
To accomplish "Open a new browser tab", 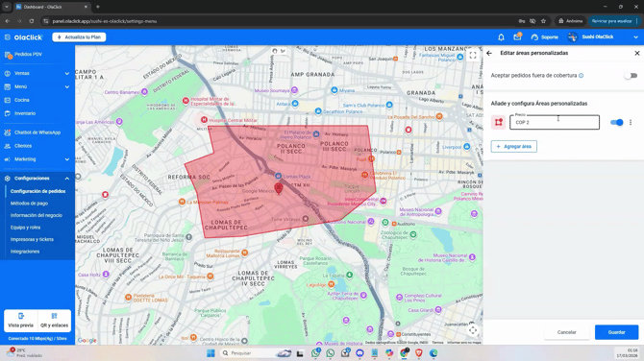I will [98, 7].
